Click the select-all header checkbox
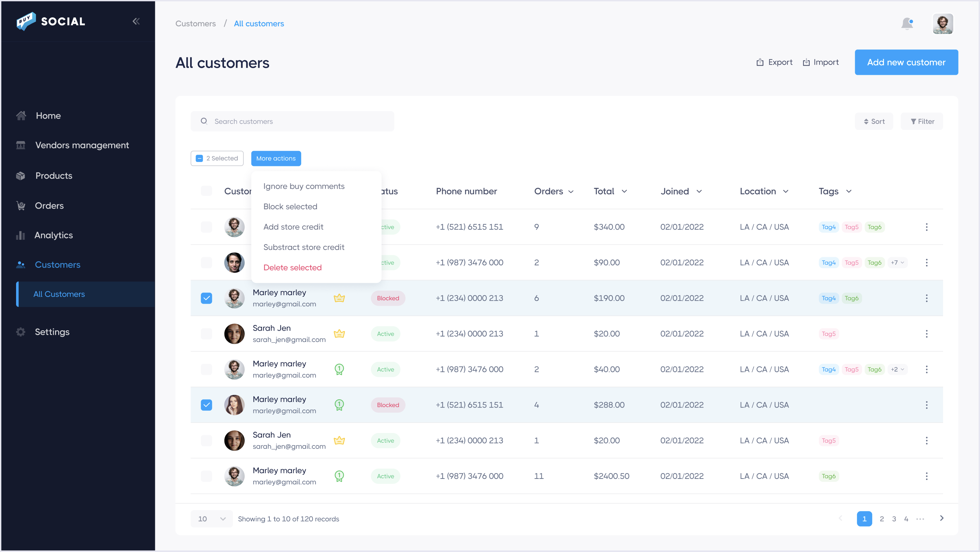This screenshot has width=980, height=552. (x=206, y=191)
